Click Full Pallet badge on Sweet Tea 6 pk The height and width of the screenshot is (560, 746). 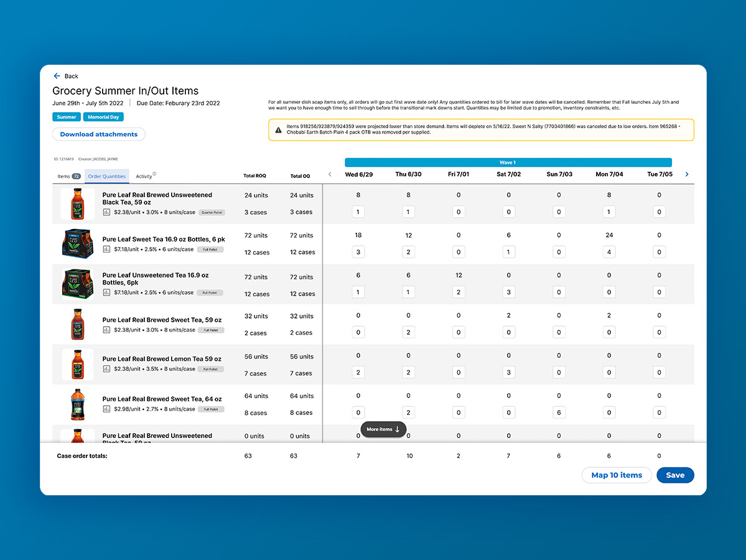pyautogui.click(x=210, y=250)
